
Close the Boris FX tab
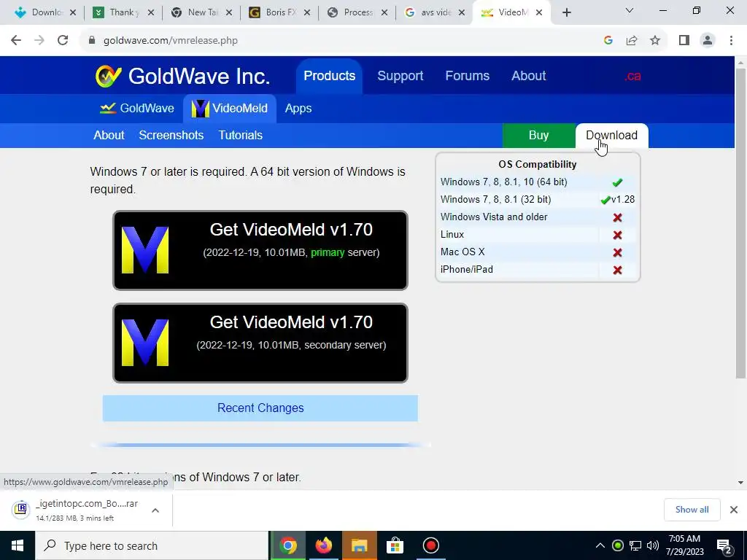point(307,13)
